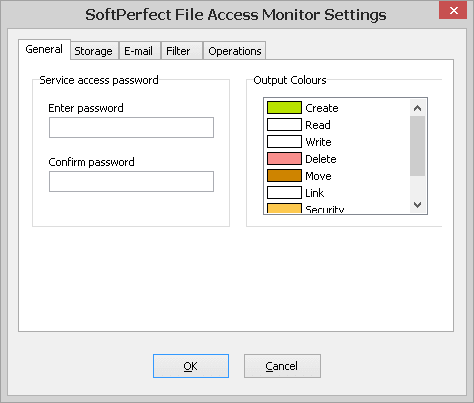Click the Cancel button
The image size is (474, 403).
click(x=282, y=366)
